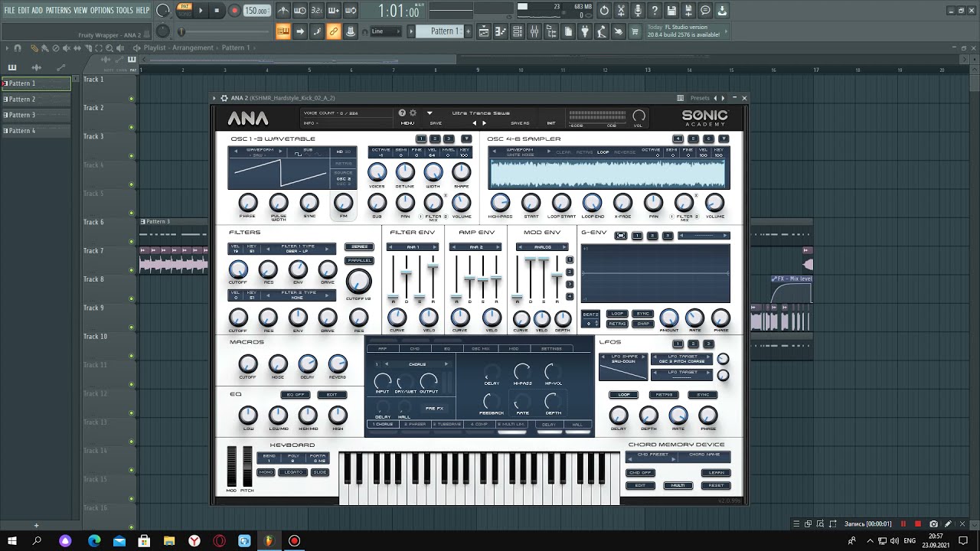Toggle the LFO LOOP button

click(x=623, y=395)
